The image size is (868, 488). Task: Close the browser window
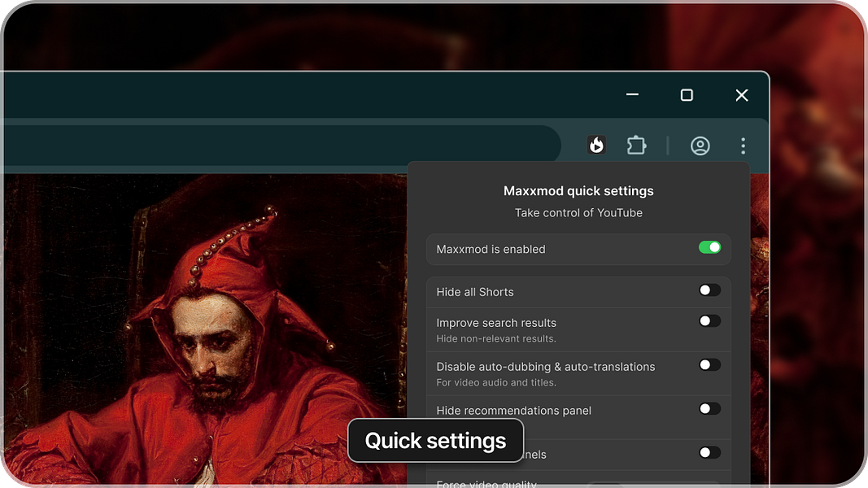point(742,95)
